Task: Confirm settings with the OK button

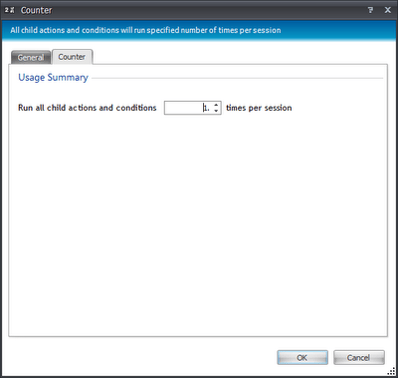Action: coord(302,358)
